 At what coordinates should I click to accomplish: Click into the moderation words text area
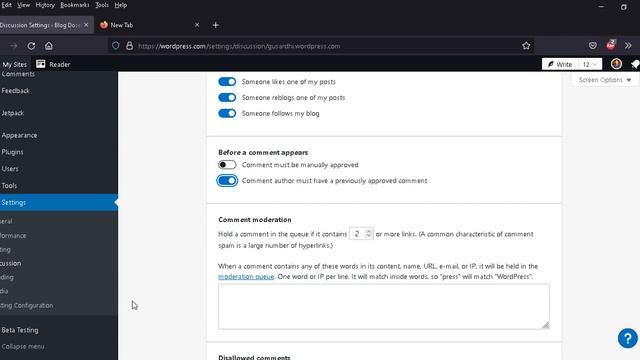384,307
